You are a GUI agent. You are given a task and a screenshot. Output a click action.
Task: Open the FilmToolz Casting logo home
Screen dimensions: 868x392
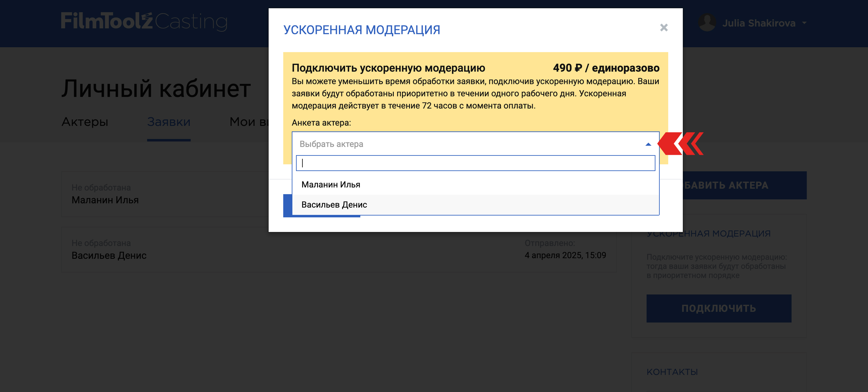point(144,22)
